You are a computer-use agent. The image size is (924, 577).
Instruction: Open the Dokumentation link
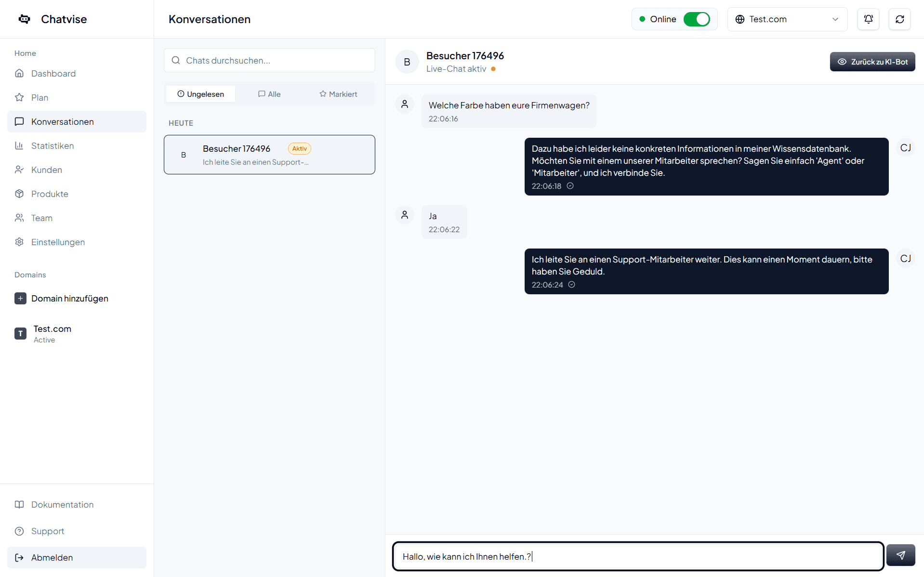[62, 504]
